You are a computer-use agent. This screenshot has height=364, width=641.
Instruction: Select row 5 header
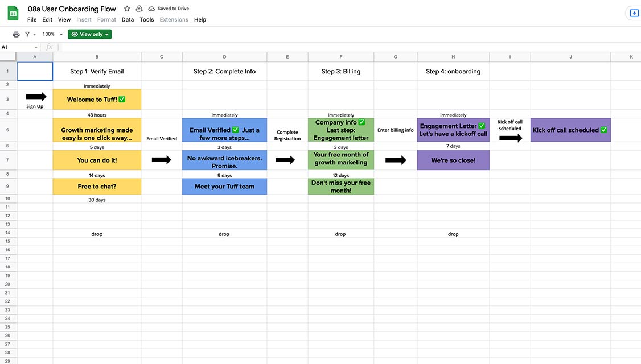coord(8,130)
